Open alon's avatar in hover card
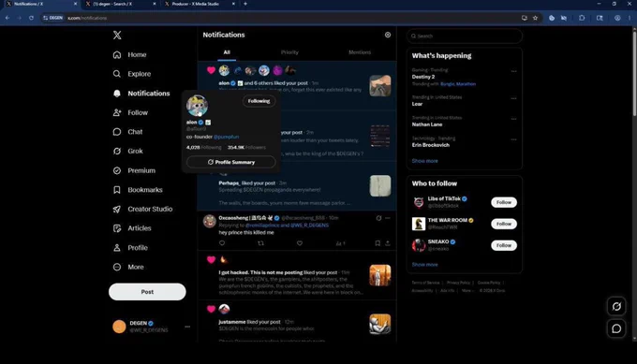This screenshot has width=637, height=364. (x=197, y=106)
